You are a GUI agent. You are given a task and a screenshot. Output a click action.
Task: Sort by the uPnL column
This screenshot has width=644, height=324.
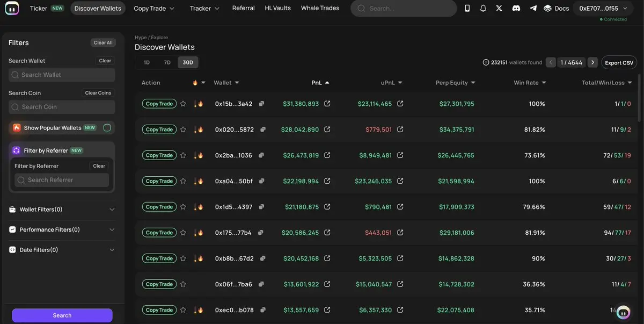(x=392, y=83)
